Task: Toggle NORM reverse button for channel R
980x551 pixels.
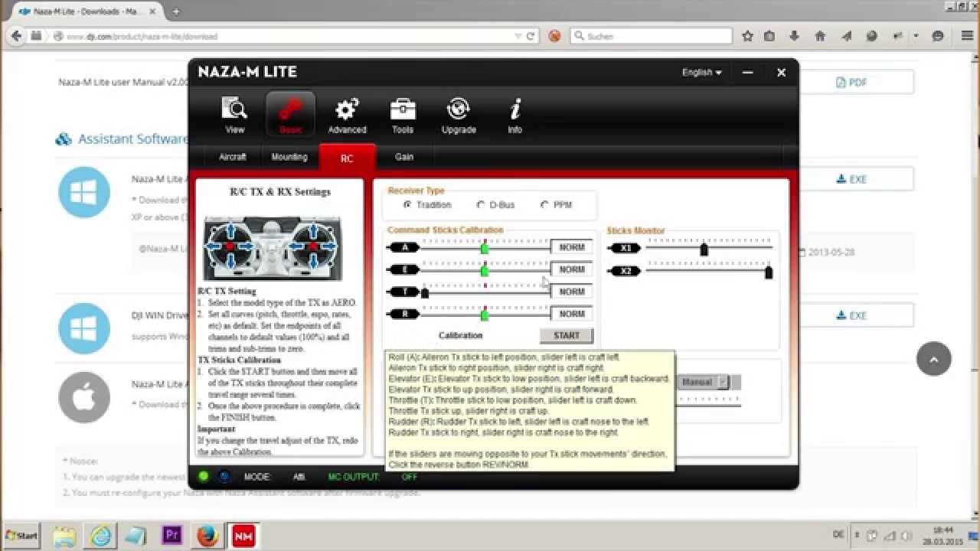Action: 572,314
